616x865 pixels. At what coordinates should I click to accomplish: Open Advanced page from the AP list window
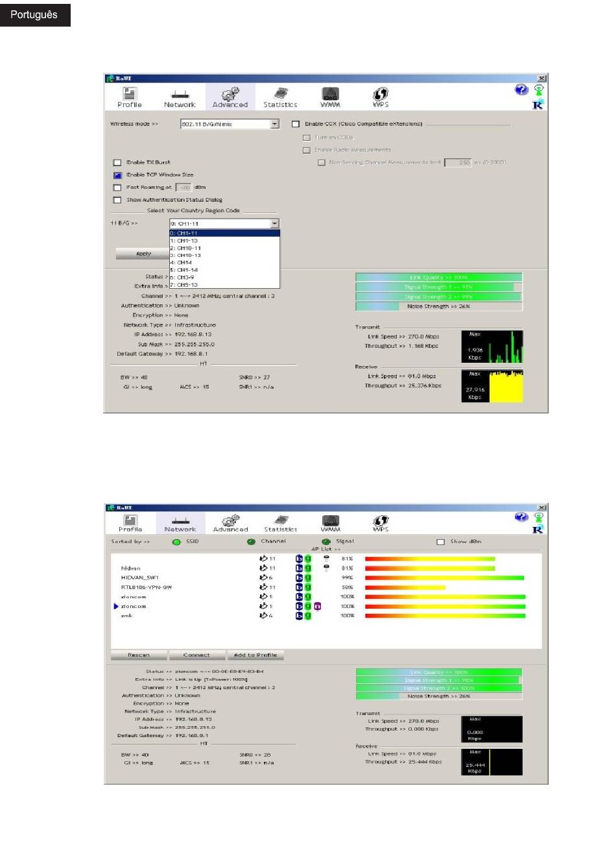[230, 523]
